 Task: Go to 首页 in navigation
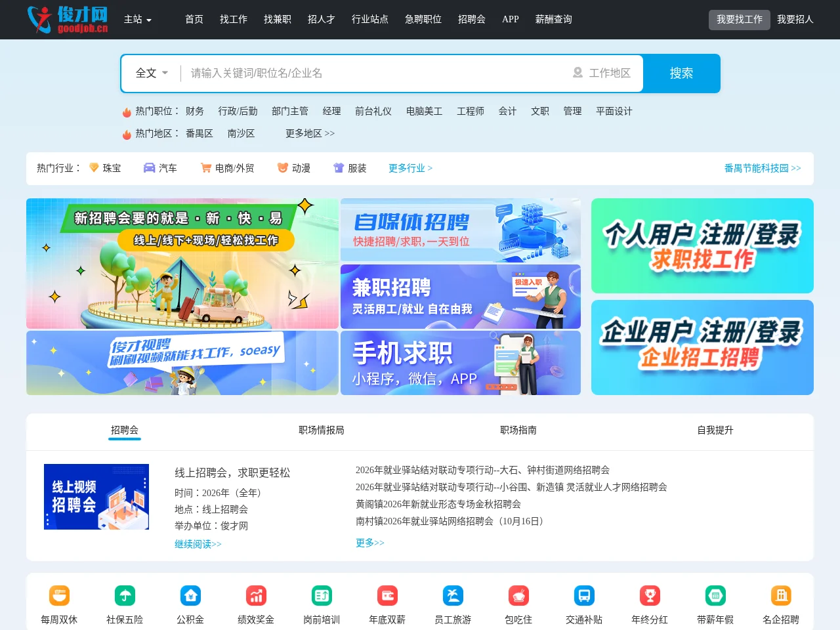click(x=194, y=20)
